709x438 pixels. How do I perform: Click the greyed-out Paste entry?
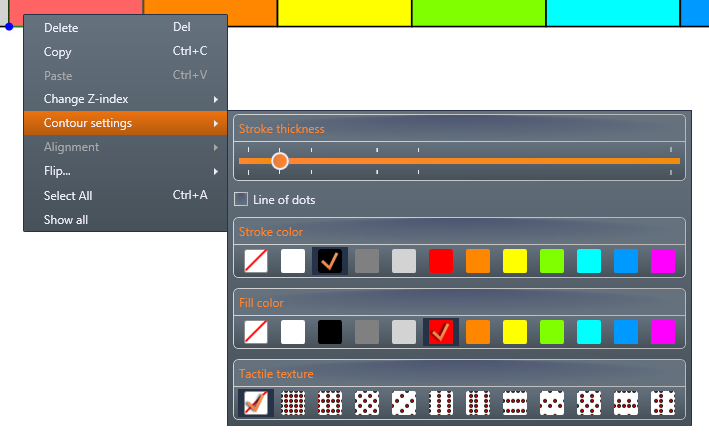point(125,75)
